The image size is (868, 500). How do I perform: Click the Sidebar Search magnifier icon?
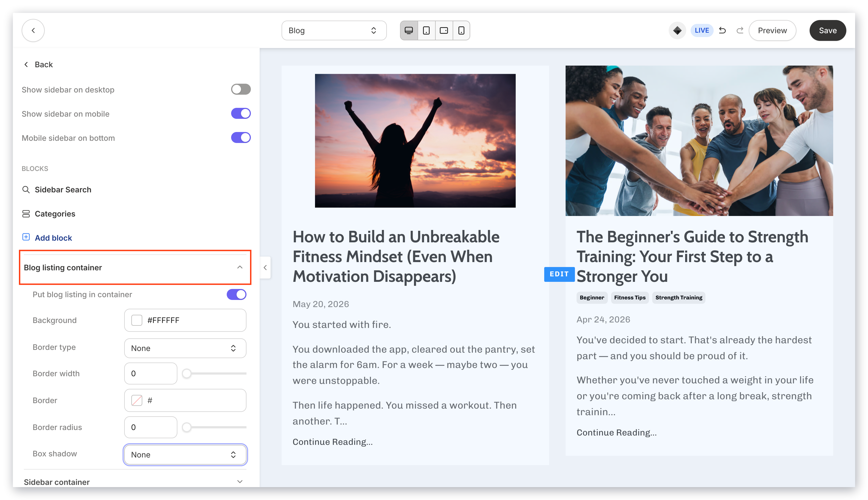tap(26, 190)
